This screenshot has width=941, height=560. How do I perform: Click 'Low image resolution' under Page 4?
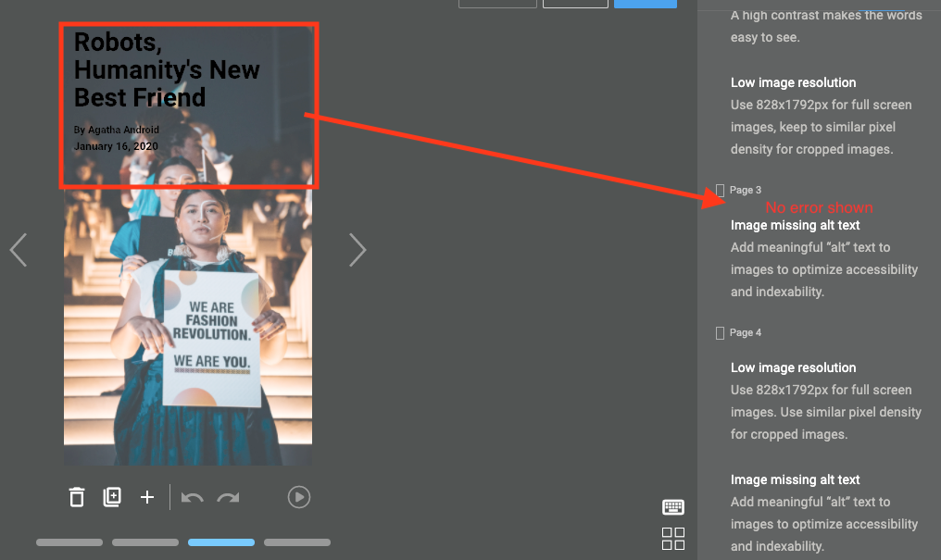pyautogui.click(x=793, y=367)
